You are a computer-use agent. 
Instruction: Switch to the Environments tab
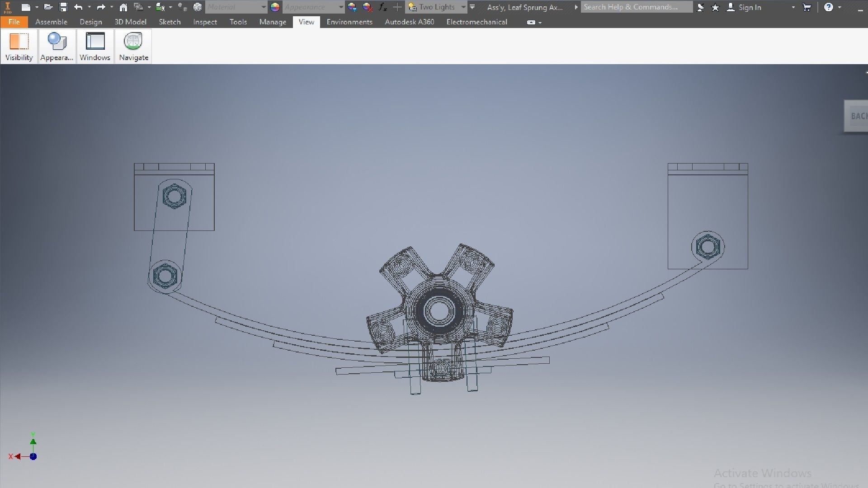pos(349,22)
